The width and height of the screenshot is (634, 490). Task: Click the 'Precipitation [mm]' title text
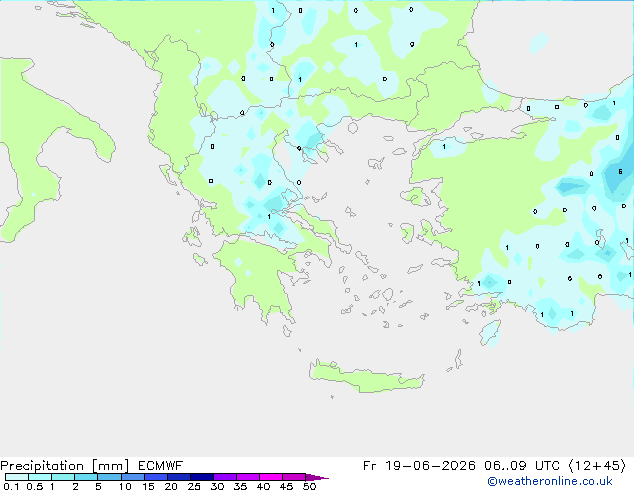coord(65,466)
